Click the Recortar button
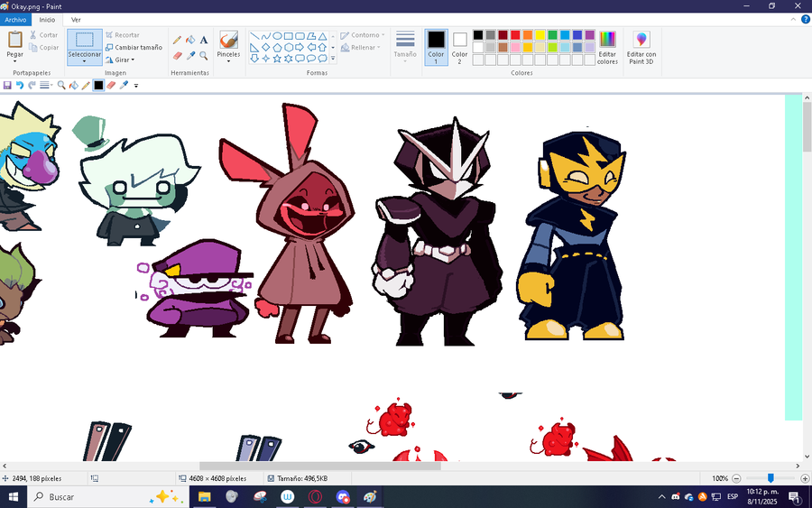The image size is (812, 508). [x=122, y=34]
